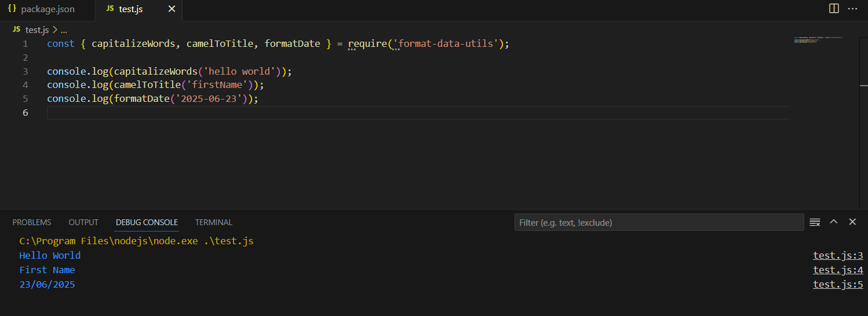This screenshot has width=868, height=316.
Task: Select the DEBUG CONSOLE panel tab
Action: coord(147,222)
